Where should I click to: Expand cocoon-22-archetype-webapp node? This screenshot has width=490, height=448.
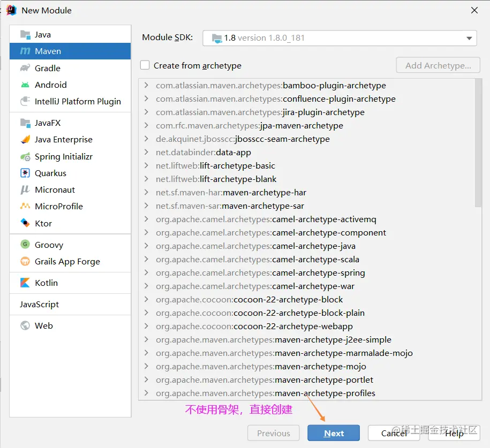(146, 326)
